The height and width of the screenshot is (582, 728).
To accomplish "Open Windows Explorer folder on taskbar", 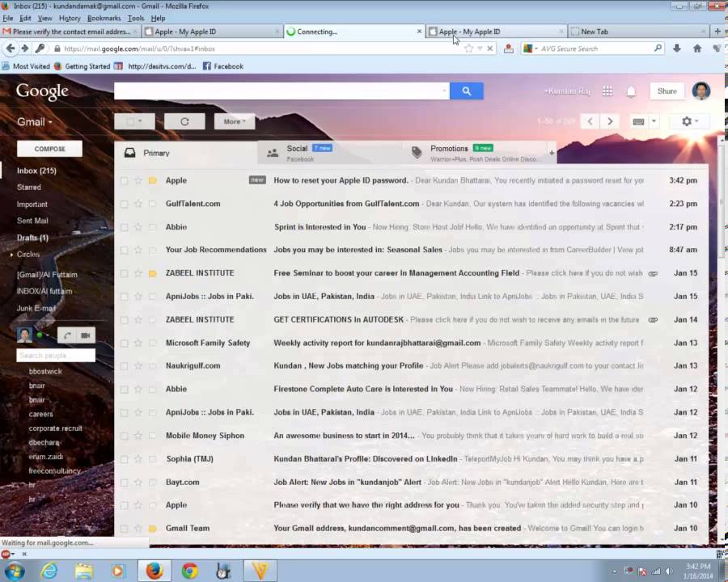I will (84, 571).
